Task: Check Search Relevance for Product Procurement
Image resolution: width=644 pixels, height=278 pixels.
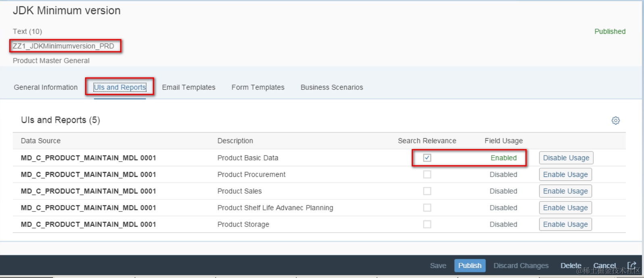Action: (427, 174)
